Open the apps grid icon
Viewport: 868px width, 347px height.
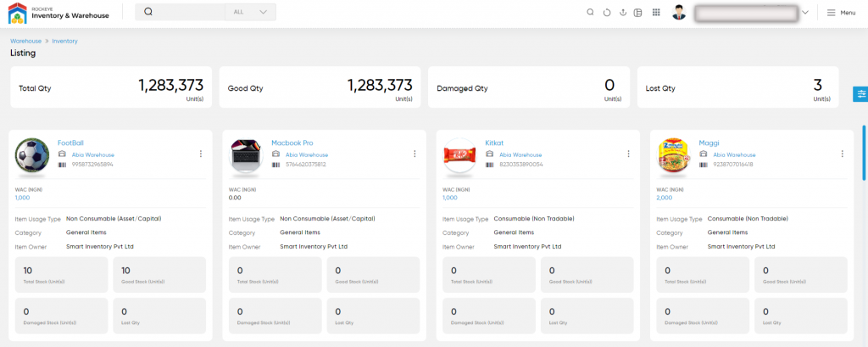point(657,12)
